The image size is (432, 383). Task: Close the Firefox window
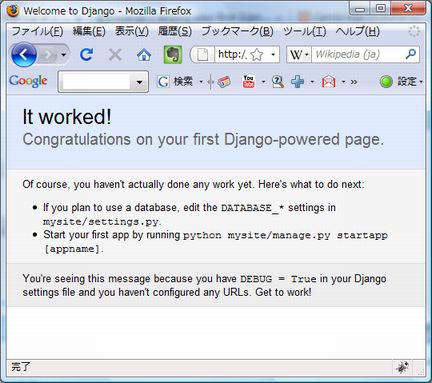point(408,8)
